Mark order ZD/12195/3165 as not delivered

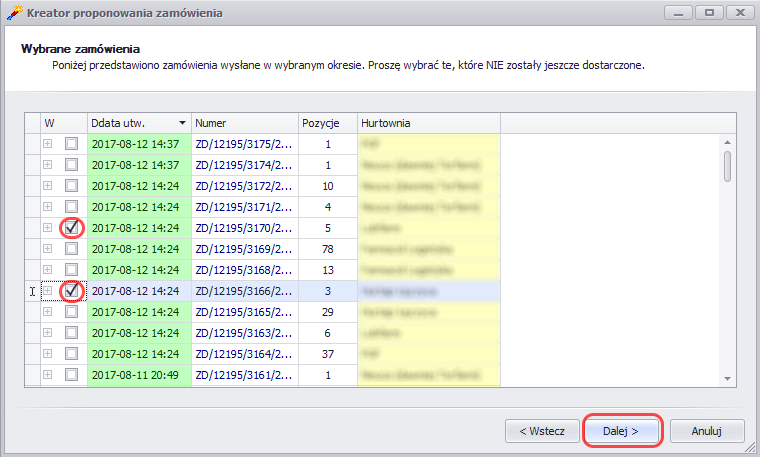click(71, 312)
